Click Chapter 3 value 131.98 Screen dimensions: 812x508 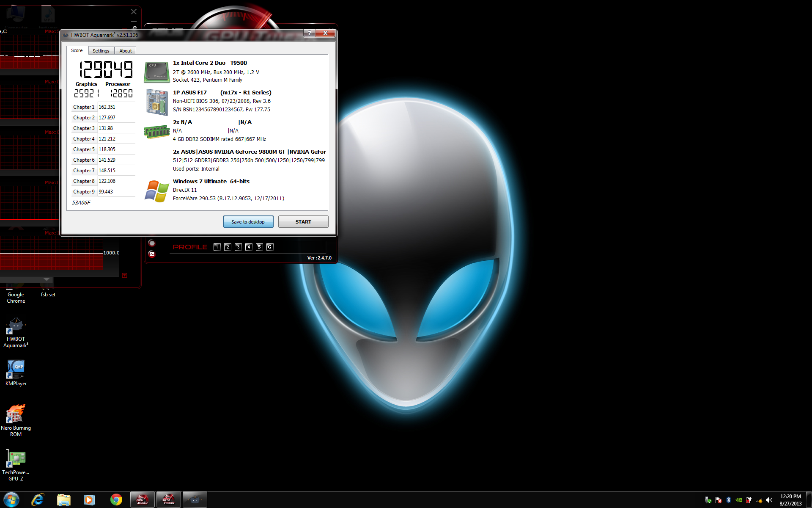tap(106, 128)
